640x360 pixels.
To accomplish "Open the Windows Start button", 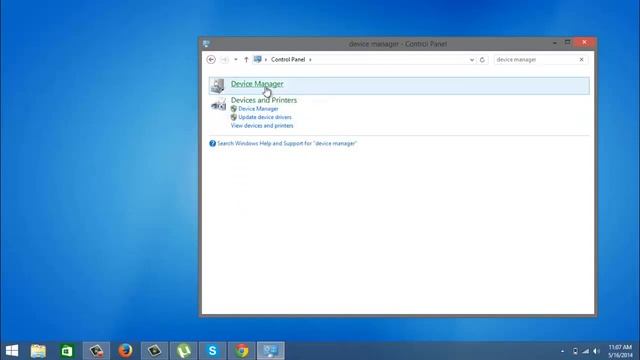I will 12,351.
